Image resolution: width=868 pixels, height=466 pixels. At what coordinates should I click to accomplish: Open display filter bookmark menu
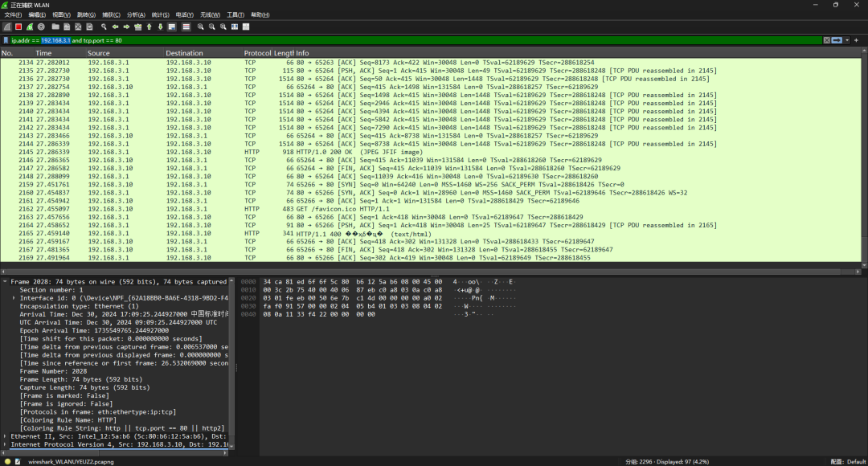6,40
